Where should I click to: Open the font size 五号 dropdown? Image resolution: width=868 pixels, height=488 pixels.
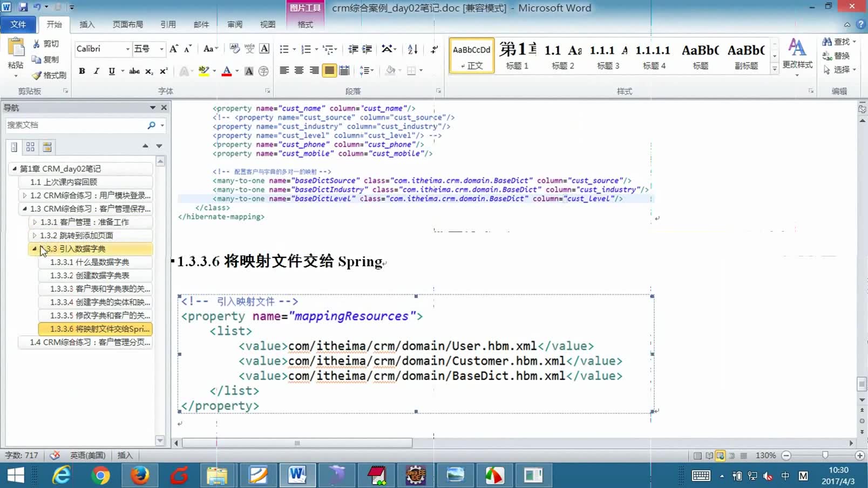[x=161, y=49]
